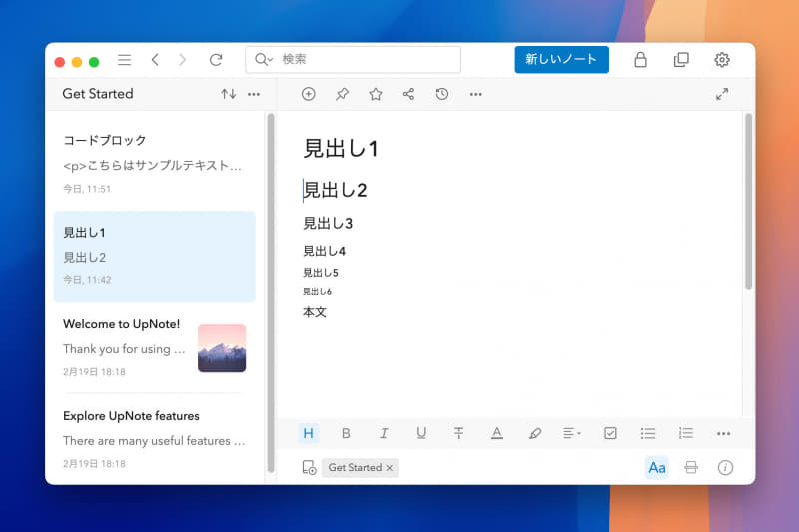Click the add notebook icon in footer
The height and width of the screenshot is (532, 799).
[309, 467]
